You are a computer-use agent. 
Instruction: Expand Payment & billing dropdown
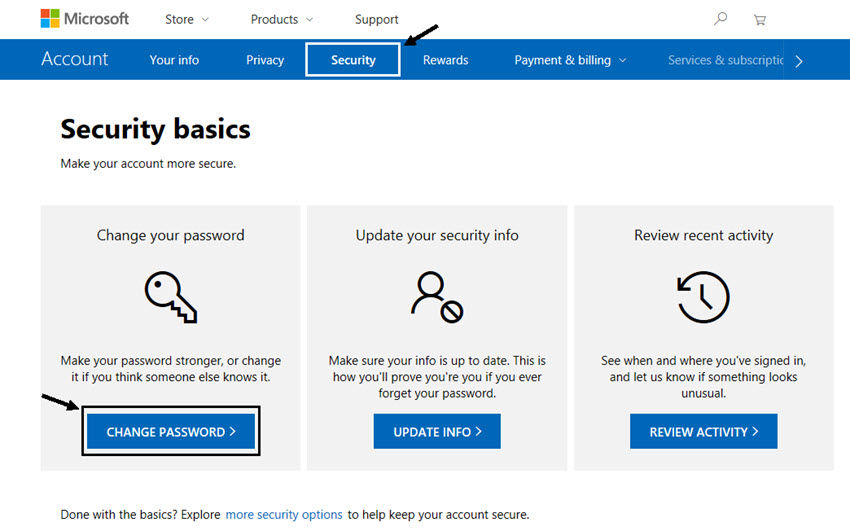pyautogui.click(x=570, y=60)
